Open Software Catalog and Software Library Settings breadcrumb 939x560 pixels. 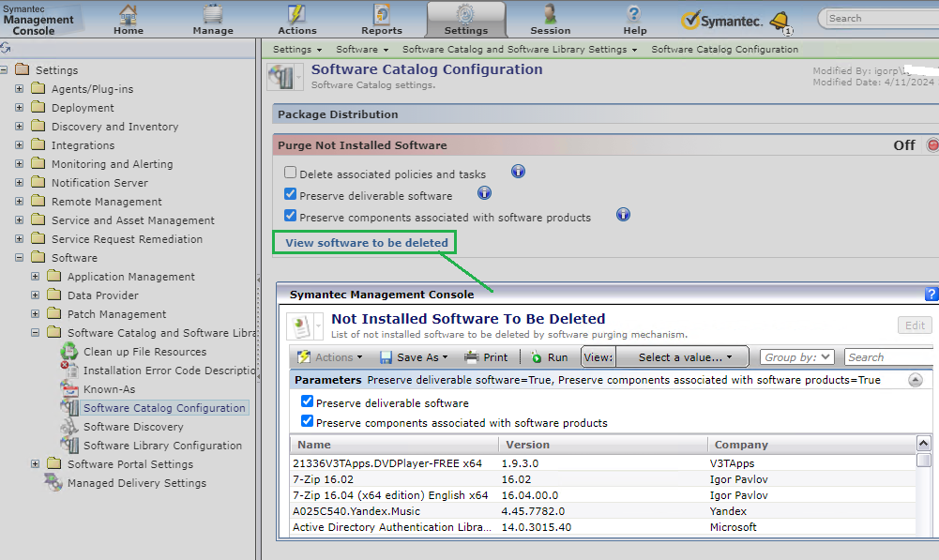pyautogui.click(x=519, y=49)
